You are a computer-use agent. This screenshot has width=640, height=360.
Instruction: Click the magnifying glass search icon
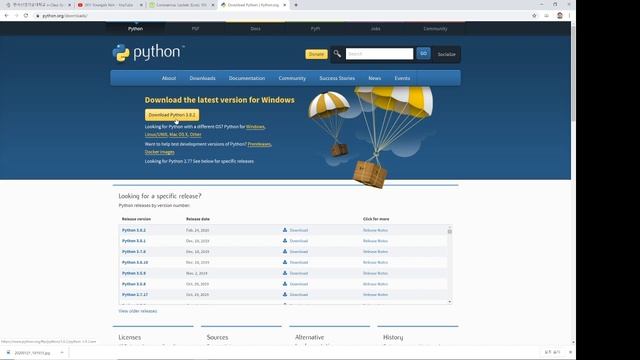pyautogui.click(x=337, y=53)
